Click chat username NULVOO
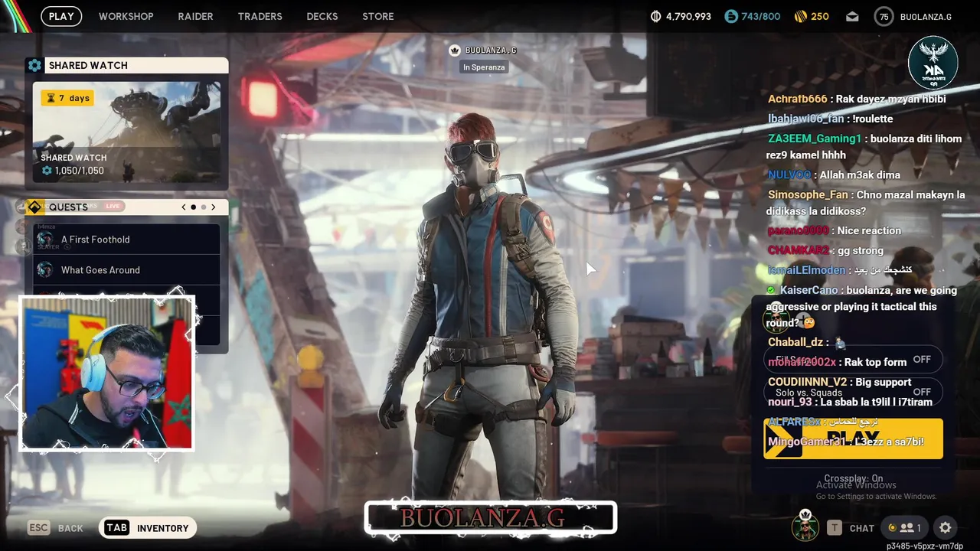Viewport: 980px width, 551px height. [x=789, y=175]
